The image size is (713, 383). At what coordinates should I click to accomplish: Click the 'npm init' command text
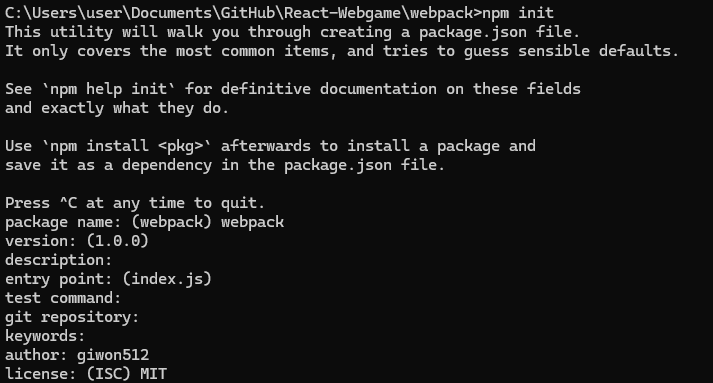[518, 13]
